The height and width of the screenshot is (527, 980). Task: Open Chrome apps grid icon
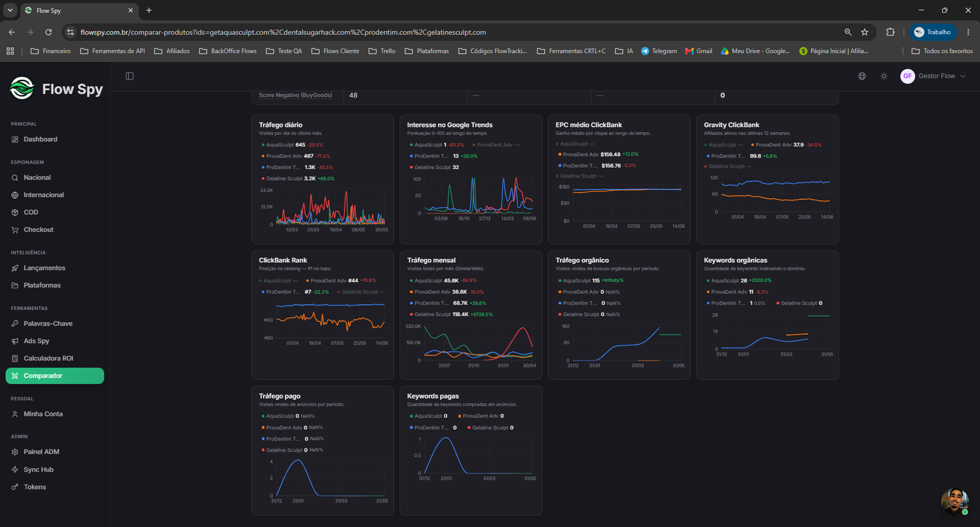tap(10, 51)
